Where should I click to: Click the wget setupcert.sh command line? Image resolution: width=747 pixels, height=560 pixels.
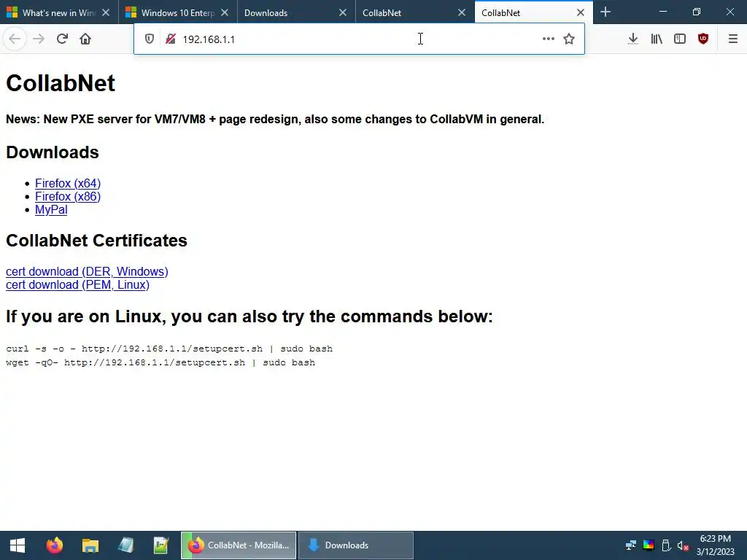(x=160, y=362)
